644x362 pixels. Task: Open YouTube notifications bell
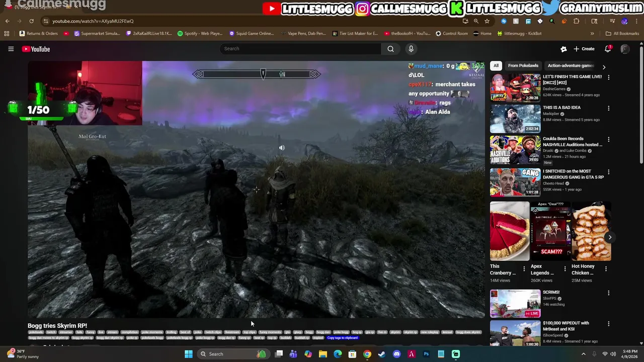(x=608, y=49)
